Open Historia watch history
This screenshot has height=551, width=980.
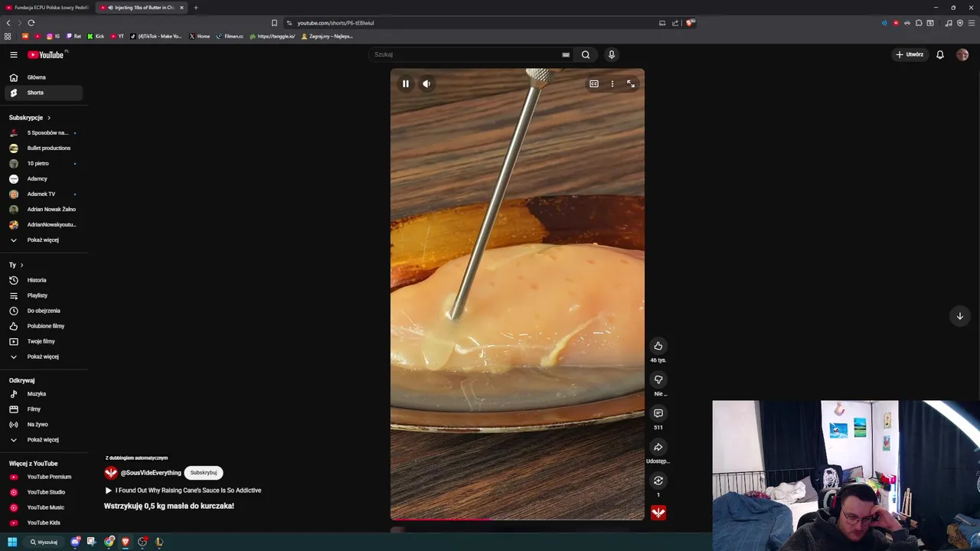44,280
